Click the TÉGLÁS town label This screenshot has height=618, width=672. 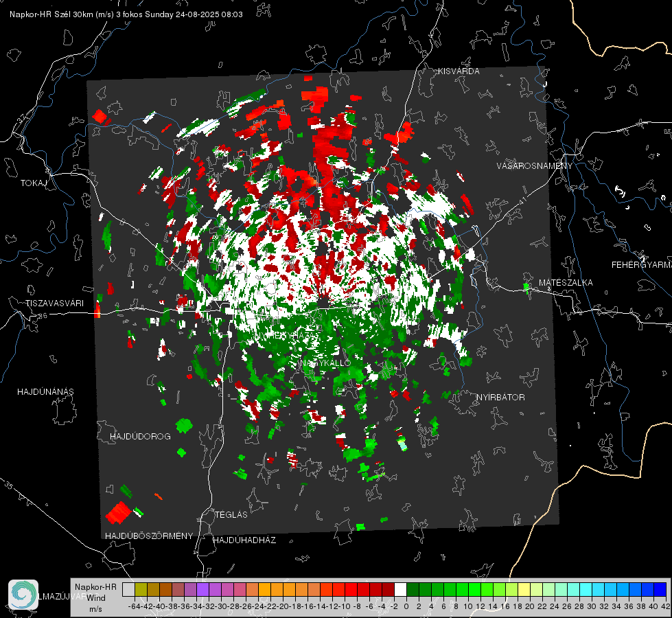coord(231,514)
